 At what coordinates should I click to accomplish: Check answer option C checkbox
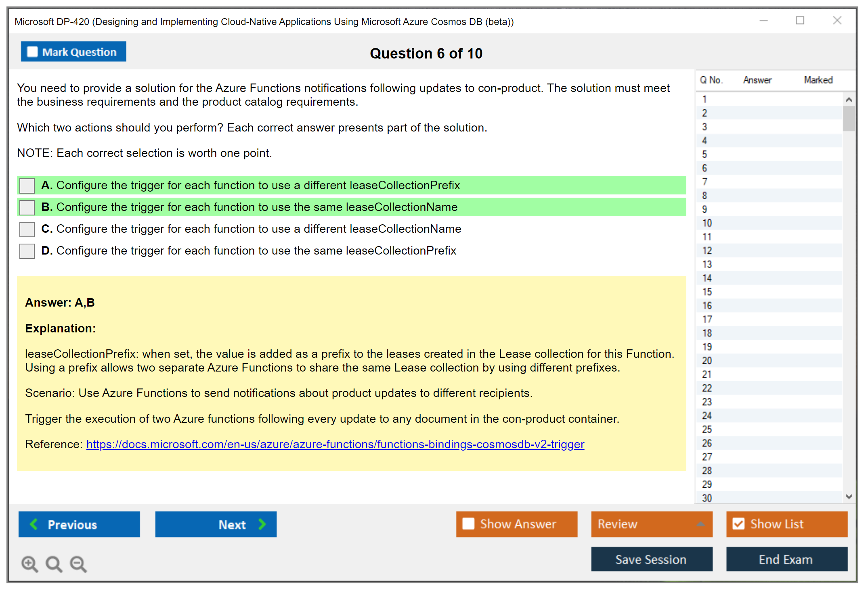[27, 230]
